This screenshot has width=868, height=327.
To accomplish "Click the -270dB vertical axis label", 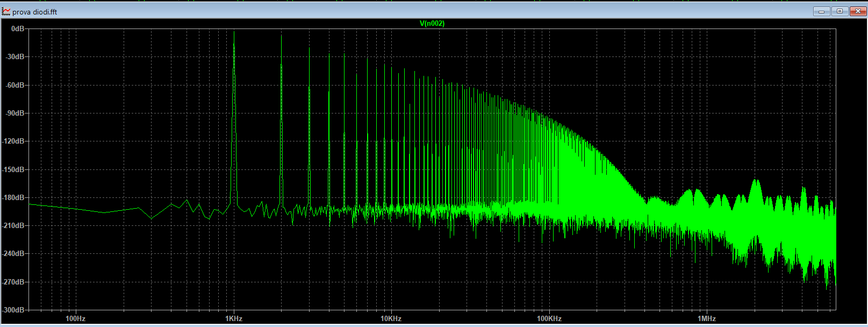I will (13, 282).
